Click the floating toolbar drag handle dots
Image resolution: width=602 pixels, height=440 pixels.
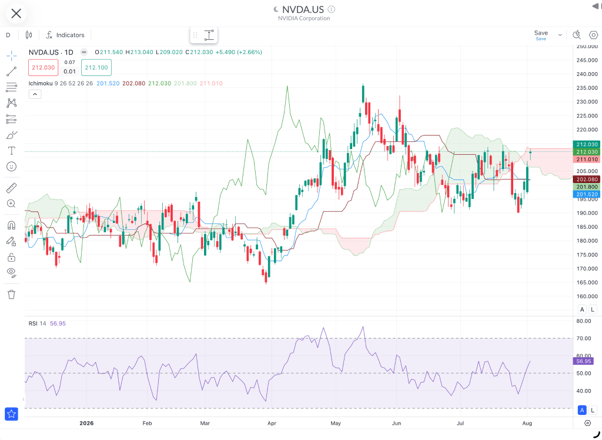pos(195,35)
